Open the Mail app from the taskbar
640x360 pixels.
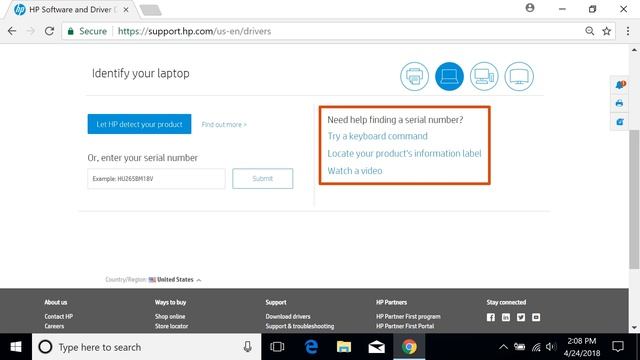pyautogui.click(x=376, y=347)
